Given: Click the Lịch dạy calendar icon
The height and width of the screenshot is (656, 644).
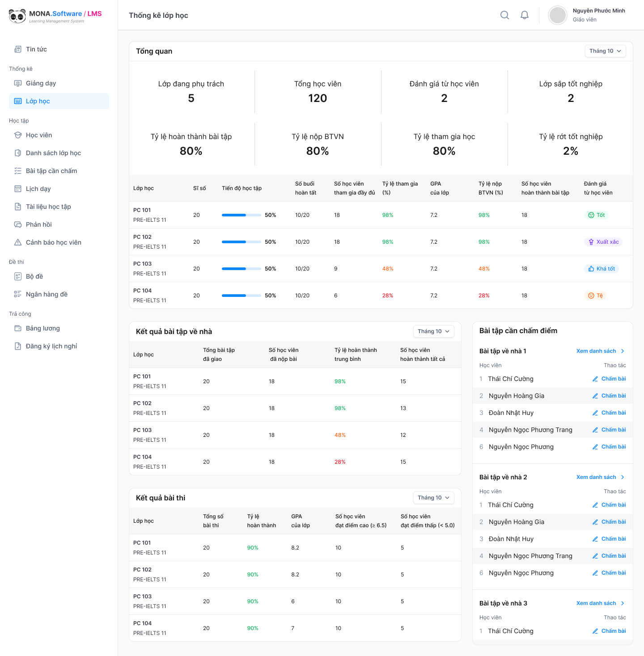Looking at the screenshot, I should tap(18, 189).
